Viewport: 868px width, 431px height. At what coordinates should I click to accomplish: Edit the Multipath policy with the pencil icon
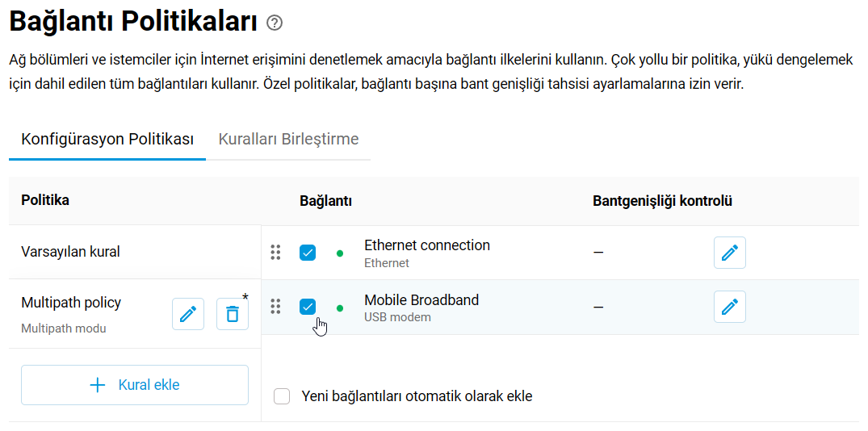point(188,314)
